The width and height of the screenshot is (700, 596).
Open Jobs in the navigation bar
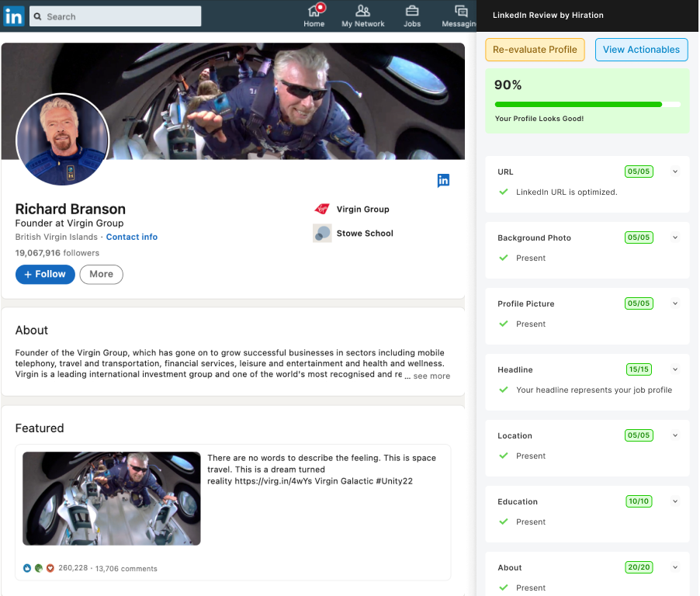pos(411,16)
